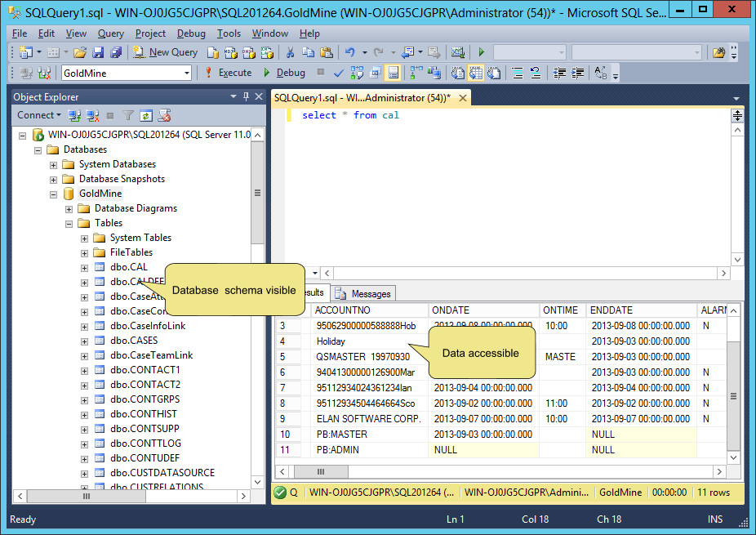Click the Save file icon
The image size is (756, 535).
click(x=98, y=52)
